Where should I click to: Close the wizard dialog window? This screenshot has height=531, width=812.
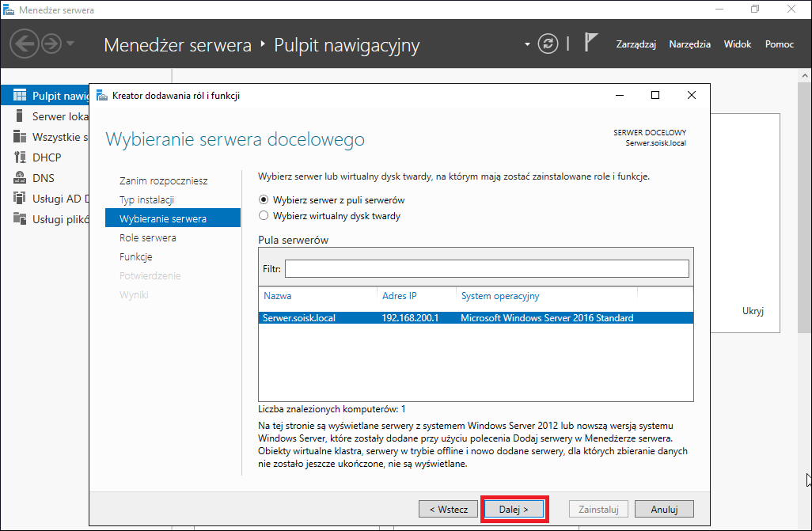[692, 95]
